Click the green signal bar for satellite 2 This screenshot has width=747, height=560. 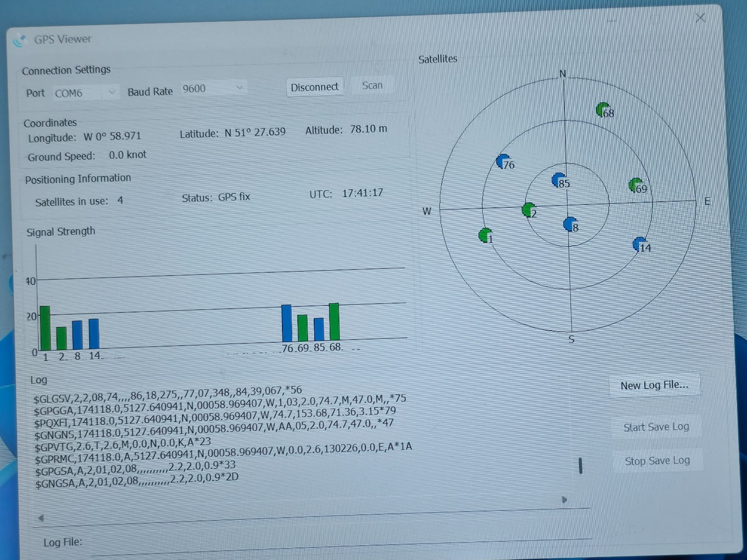tap(61, 338)
